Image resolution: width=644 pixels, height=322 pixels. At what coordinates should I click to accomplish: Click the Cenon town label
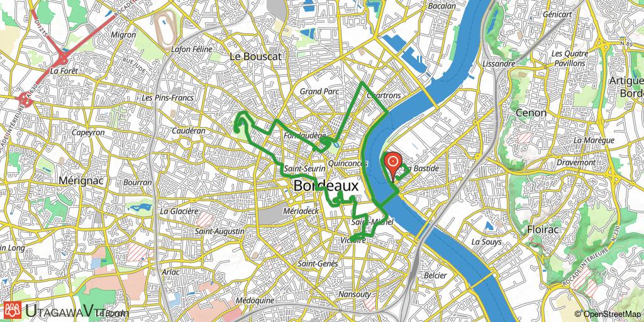pyautogui.click(x=531, y=113)
